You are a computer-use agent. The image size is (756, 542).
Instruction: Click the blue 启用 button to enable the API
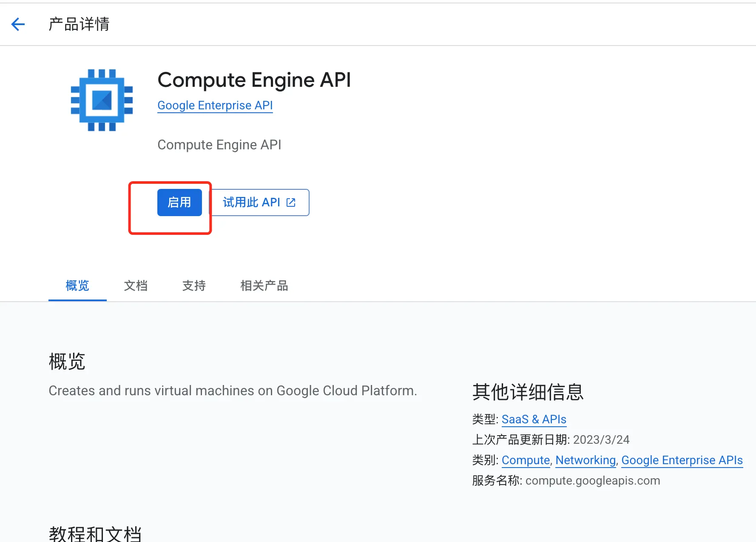coord(179,202)
